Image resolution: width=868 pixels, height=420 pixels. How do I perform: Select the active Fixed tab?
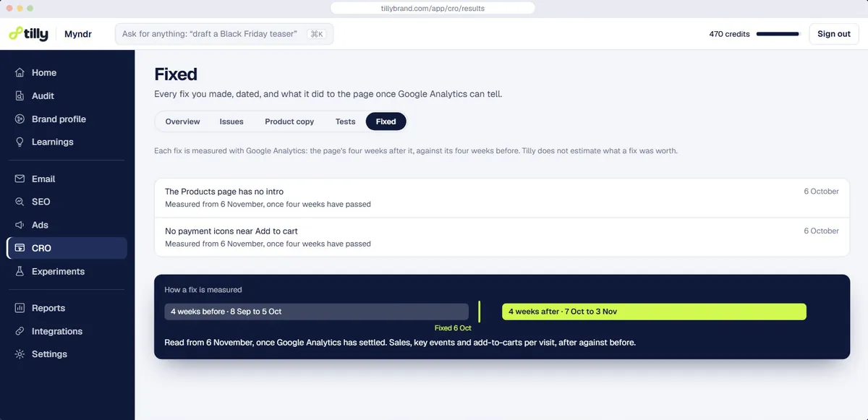[x=386, y=121]
